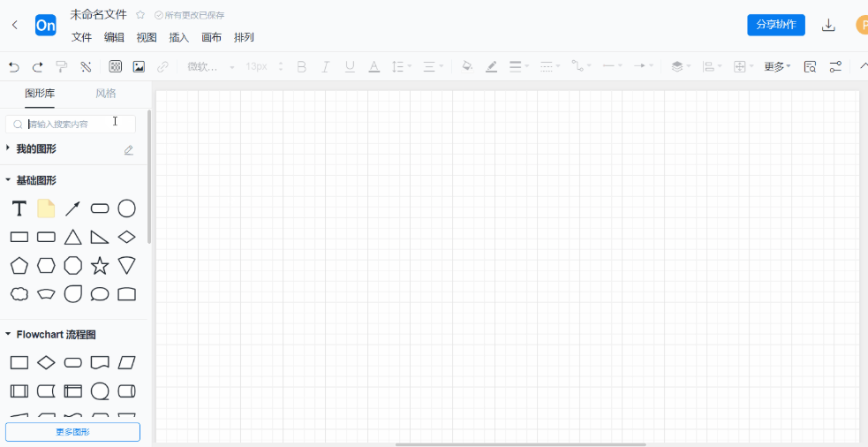Select the yellow note shape
868x447 pixels.
pyautogui.click(x=46, y=208)
